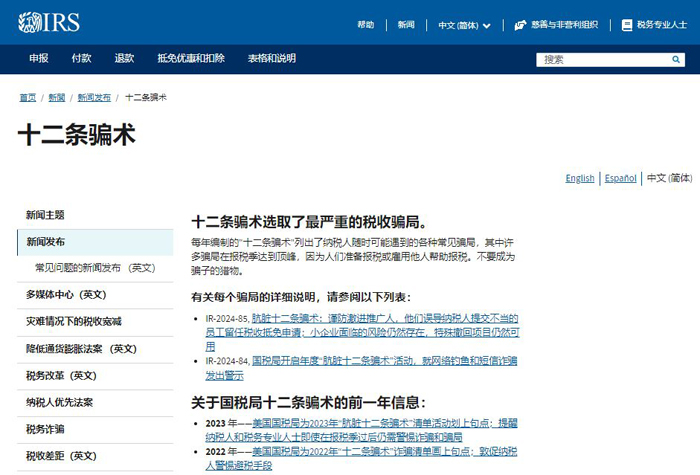700x475 pixels.
Task: Click the 中文 (简体) text beside Español
Action: point(669,178)
